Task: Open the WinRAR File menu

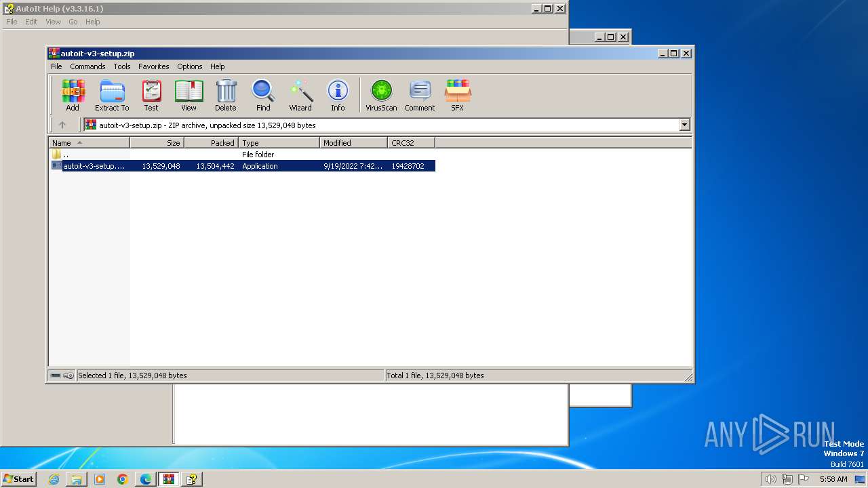Action: [x=56, y=66]
